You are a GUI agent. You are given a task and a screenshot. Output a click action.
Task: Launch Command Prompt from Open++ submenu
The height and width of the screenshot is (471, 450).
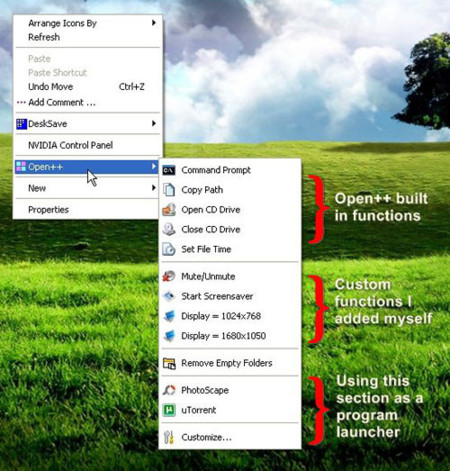(230, 170)
